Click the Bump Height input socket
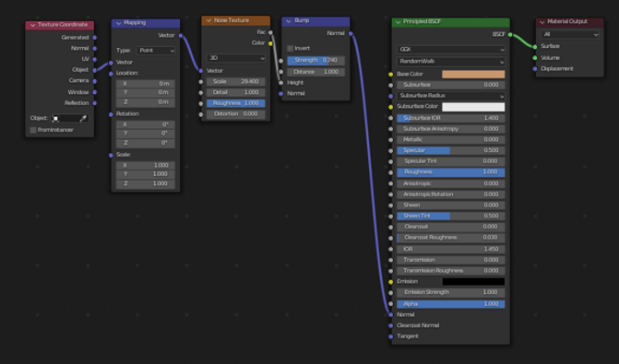The image size is (619, 364). click(280, 83)
